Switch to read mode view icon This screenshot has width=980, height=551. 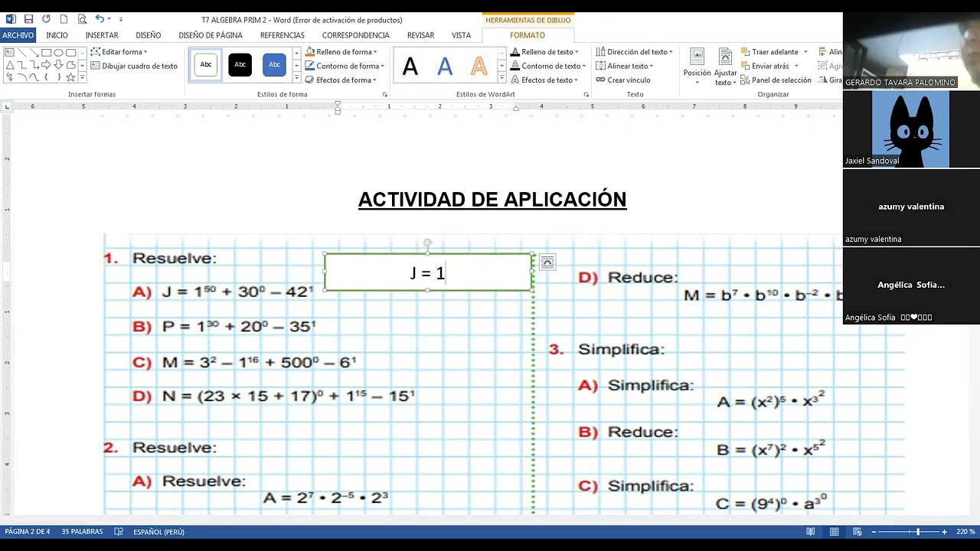810,532
